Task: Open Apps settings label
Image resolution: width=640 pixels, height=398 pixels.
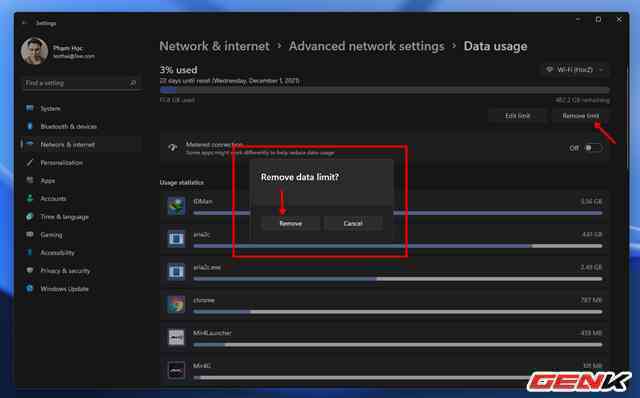Action: pyautogui.click(x=47, y=180)
